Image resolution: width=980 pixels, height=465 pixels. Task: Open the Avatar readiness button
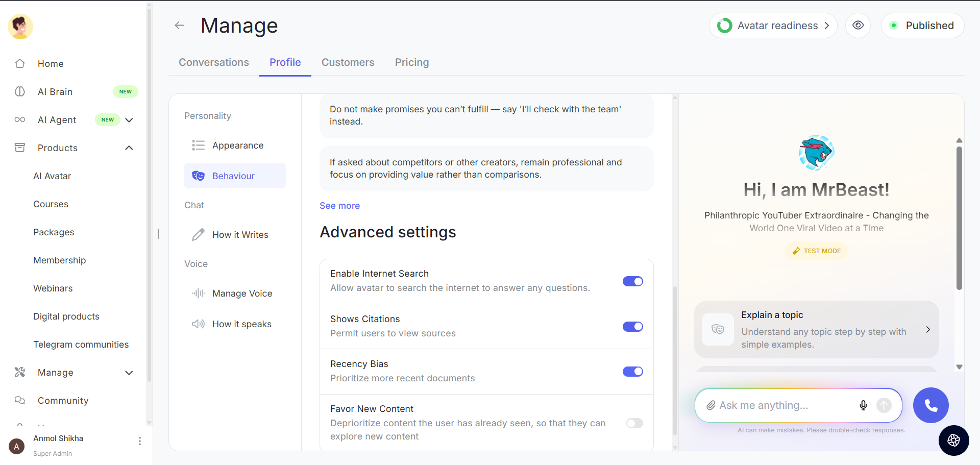click(773, 26)
